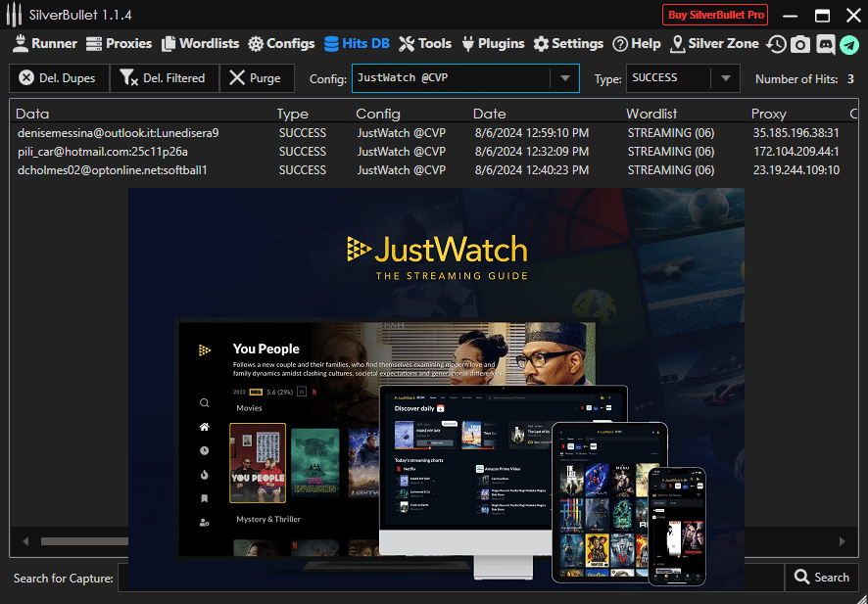This screenshot has width=868, height=604.
Task: Sort by the Wordlist column header
Action: point(651,114)
